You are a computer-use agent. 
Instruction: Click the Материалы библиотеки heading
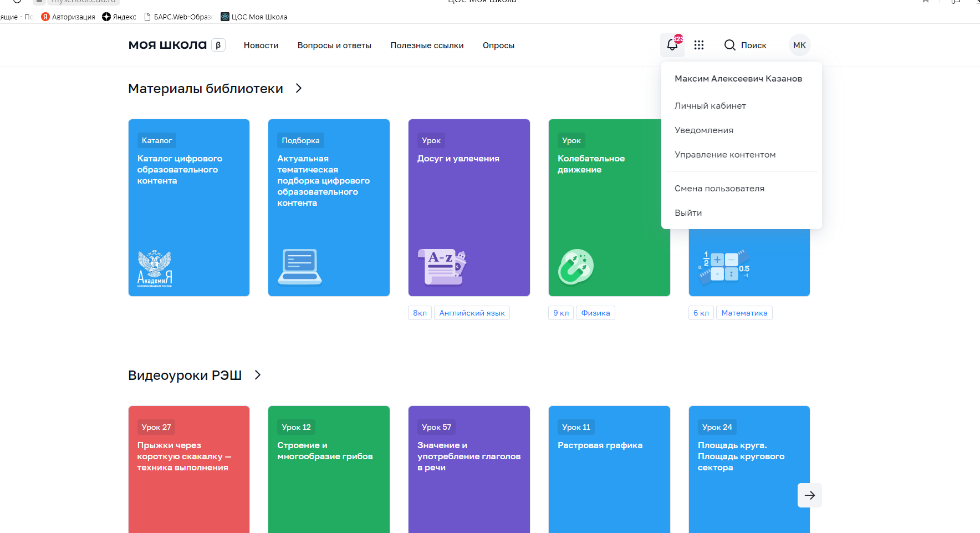206,89
